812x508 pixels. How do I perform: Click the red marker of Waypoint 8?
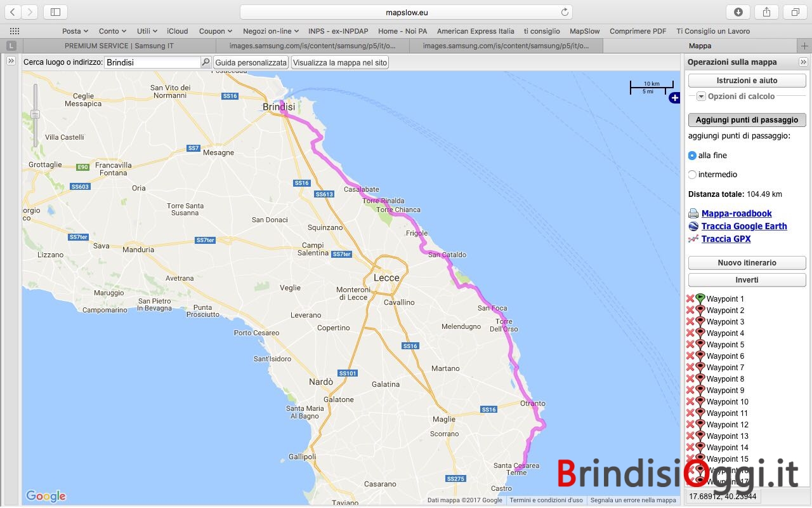700,378
